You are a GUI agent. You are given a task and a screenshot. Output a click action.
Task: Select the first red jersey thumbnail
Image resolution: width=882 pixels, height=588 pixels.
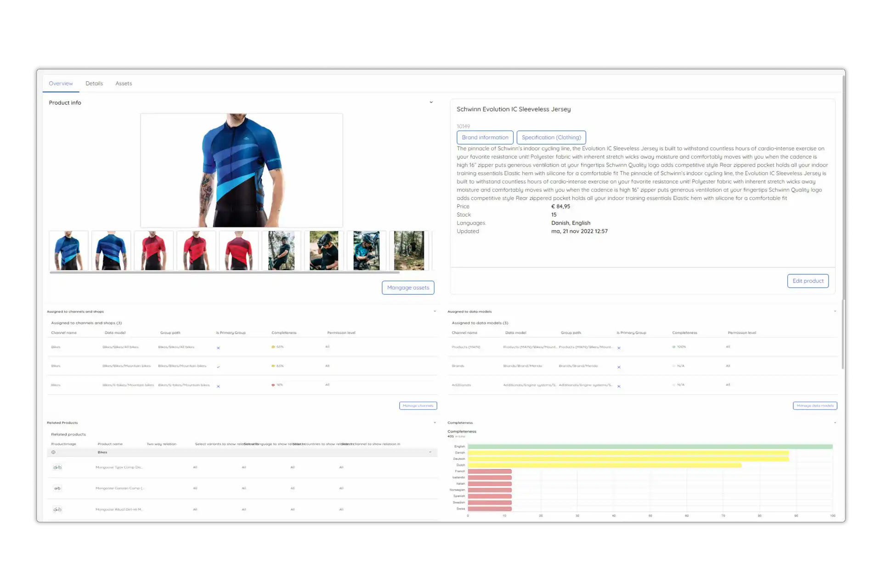pos(153,251)
